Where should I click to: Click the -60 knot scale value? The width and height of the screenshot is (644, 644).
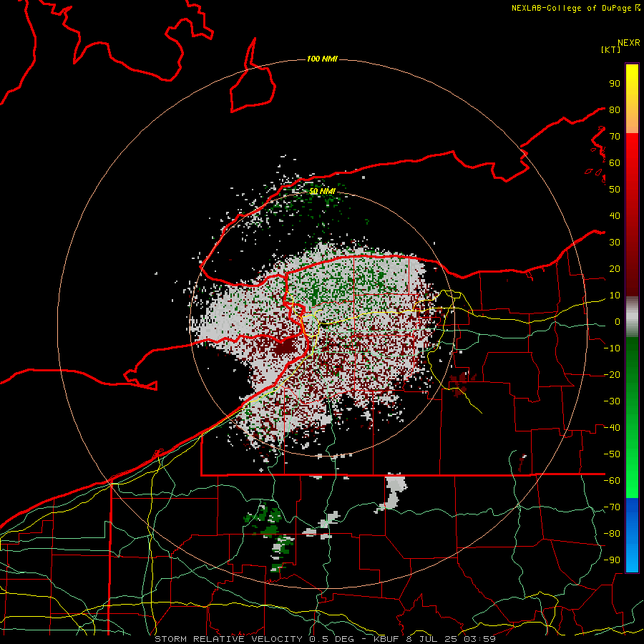point(612,481)
